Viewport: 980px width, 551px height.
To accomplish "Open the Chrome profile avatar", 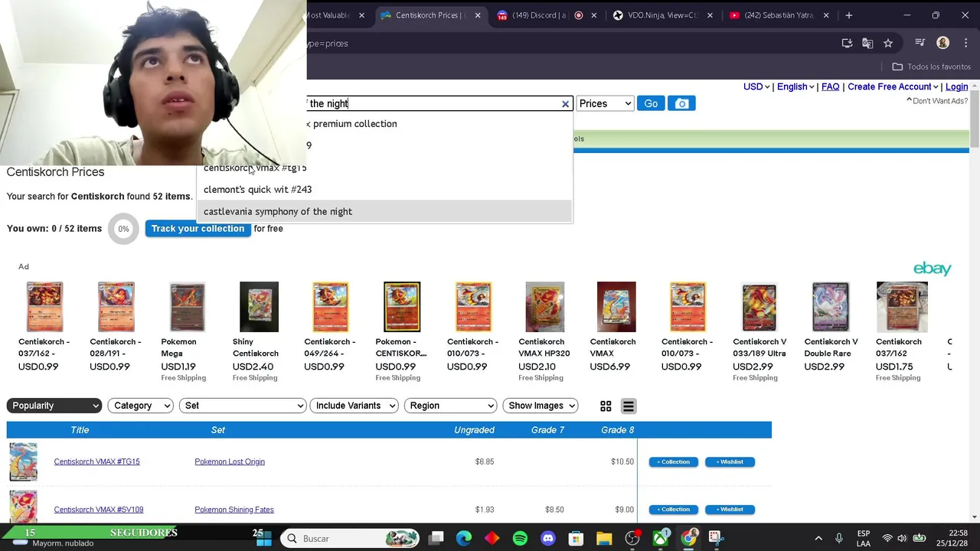I will click(x=943, y=44).
